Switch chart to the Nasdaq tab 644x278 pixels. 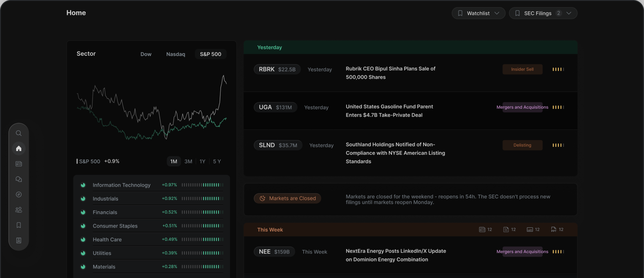[176, 54]
